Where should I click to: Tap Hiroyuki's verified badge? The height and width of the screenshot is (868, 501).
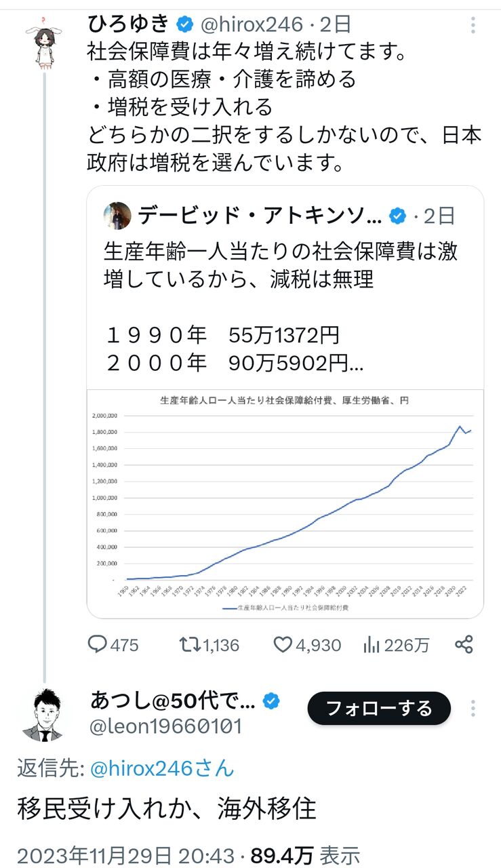pos(184,24)
